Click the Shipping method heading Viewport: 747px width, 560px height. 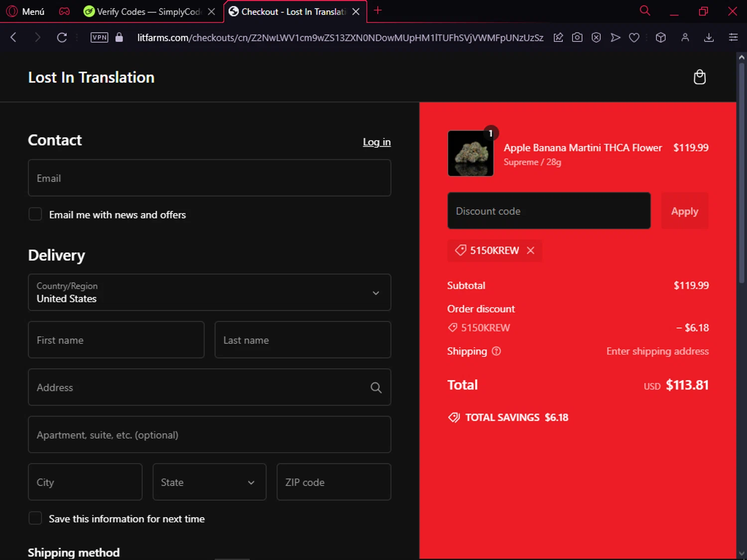pyautogui.click(x=74, y=553)
